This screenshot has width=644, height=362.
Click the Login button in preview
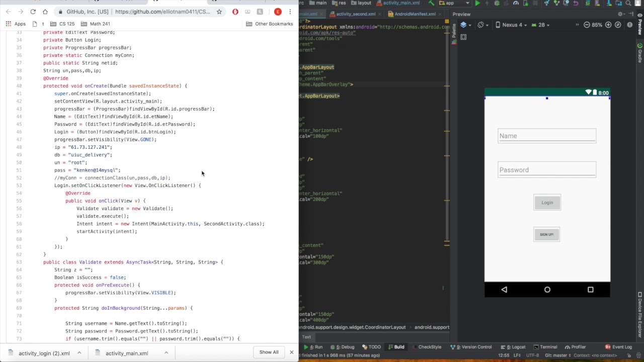click(547, 203)
